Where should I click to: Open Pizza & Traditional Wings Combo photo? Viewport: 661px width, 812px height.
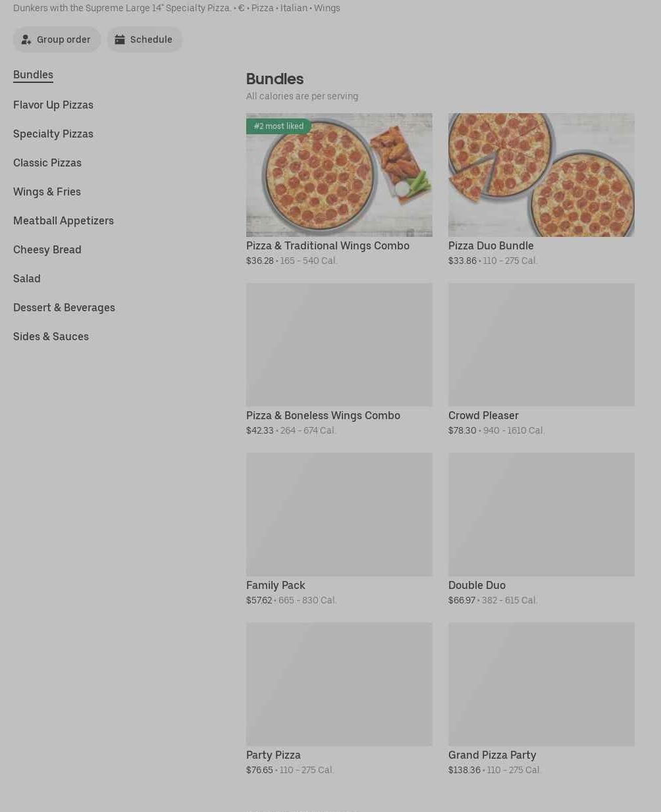click(339, 175)
